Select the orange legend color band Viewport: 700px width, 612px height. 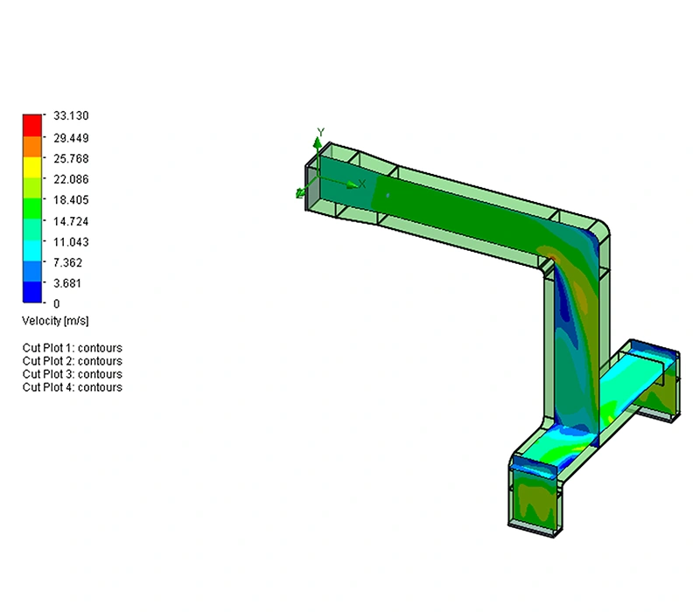[x=32, y=144]
